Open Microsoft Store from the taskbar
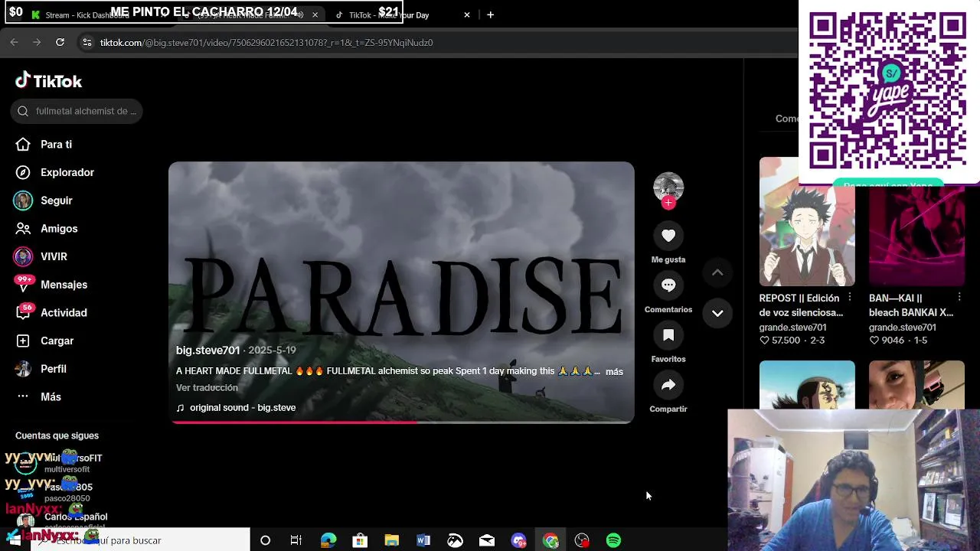 360,540
